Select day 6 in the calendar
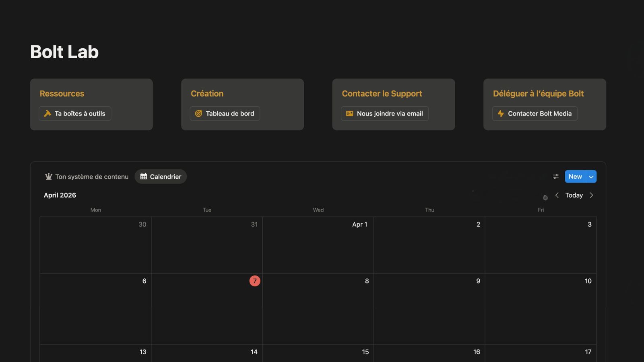 click(95, 309)
